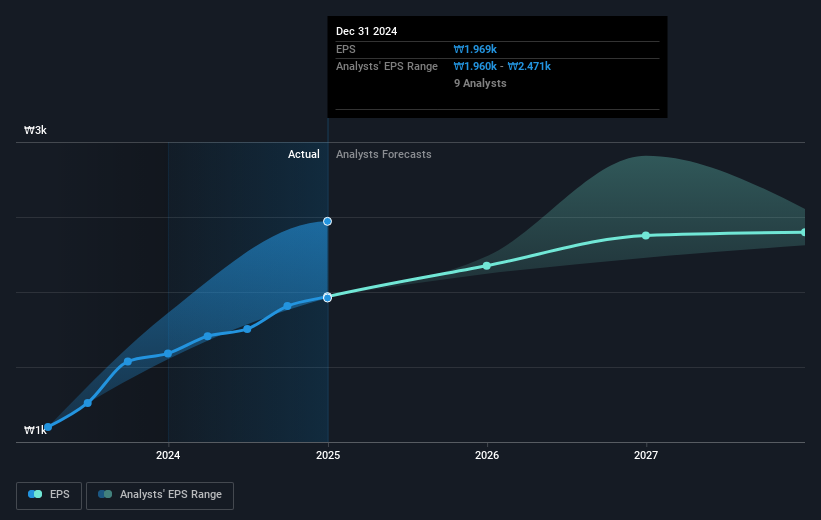
Task: Toggle the Analysts' EPS Range legend
Action: (x=160, y=495)
